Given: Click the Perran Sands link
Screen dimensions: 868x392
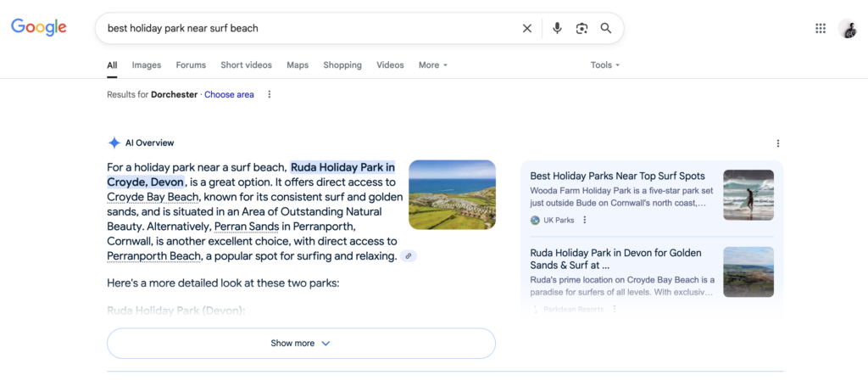Looking at the screenshot, I should 245,227.
